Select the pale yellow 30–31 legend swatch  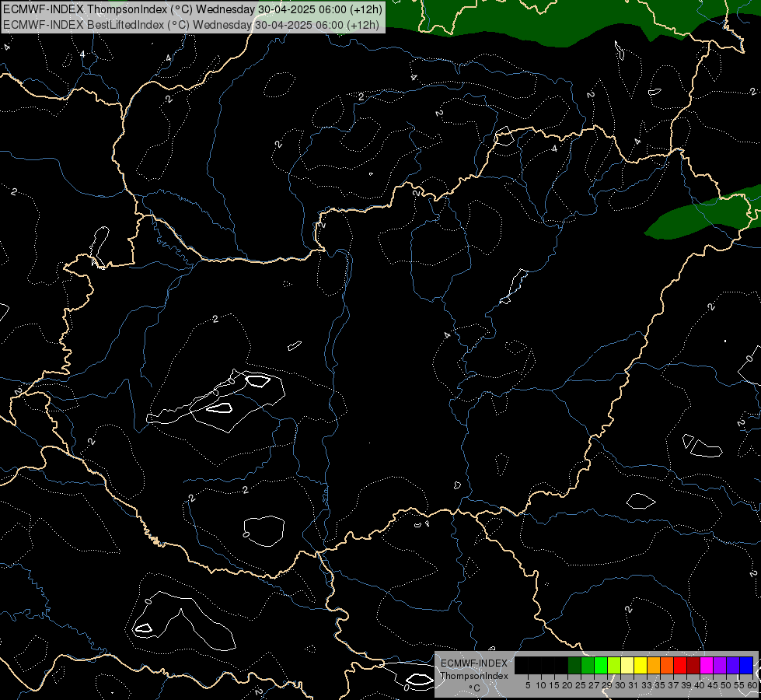(x=627, y=665)
